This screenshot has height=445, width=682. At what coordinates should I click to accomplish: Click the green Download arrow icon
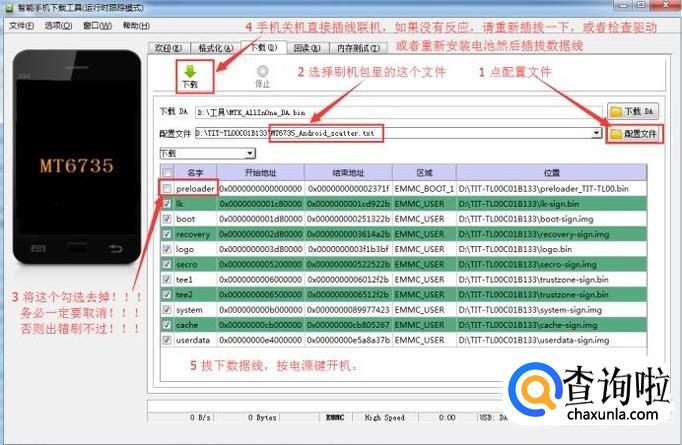[x=190, y=71]
